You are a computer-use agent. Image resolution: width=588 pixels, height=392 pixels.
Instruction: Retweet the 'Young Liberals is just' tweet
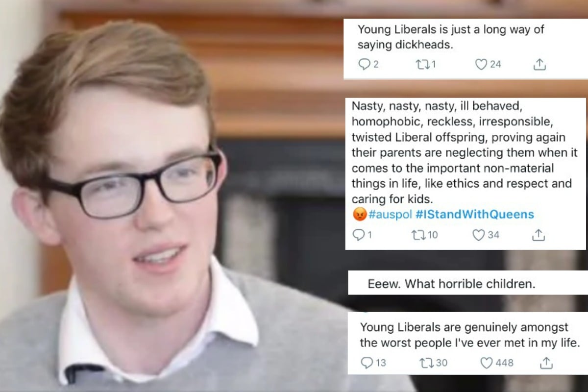(422, 64)
